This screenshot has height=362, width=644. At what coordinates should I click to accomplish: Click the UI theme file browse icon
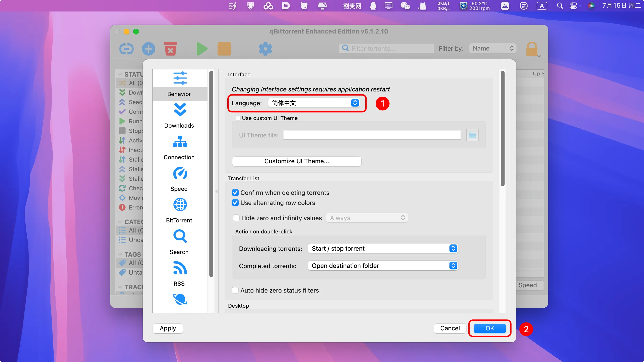[472, 135]
